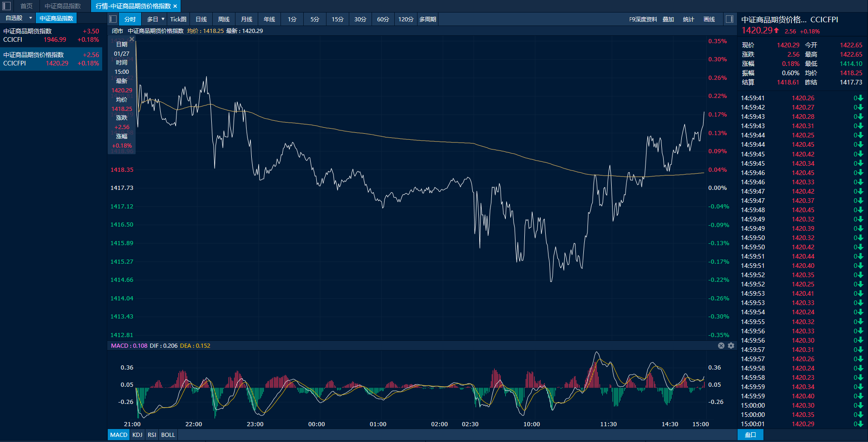Open F9深度资料 link
868x442 pixels.
coord(643,19)
